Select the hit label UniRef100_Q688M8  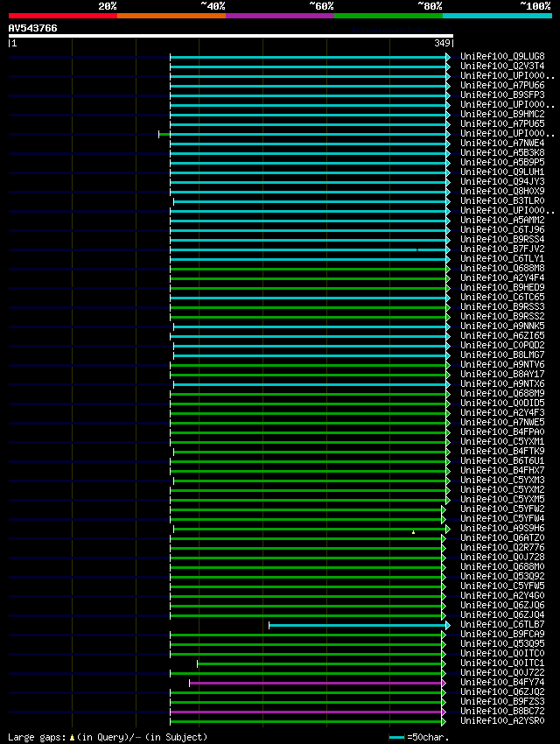point(502,268)
